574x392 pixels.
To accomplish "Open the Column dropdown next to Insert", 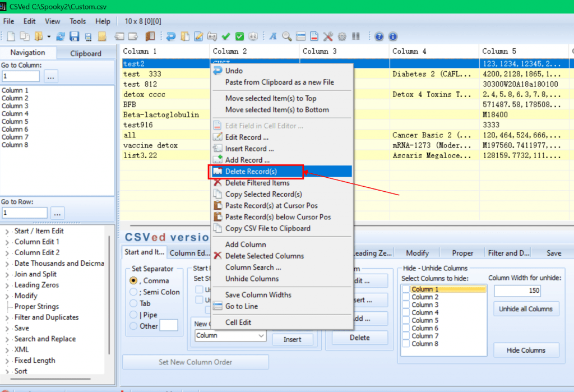I will pos(230,335).
